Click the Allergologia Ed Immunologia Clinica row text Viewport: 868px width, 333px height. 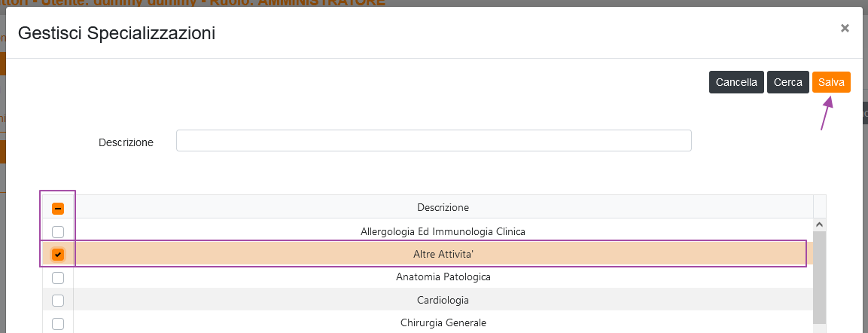[443, 231]
